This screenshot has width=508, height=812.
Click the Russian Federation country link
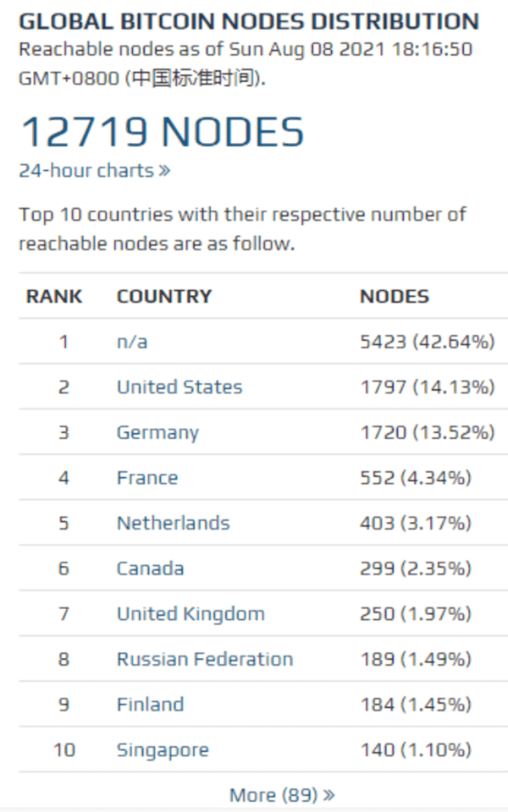[x=205, y=659]
